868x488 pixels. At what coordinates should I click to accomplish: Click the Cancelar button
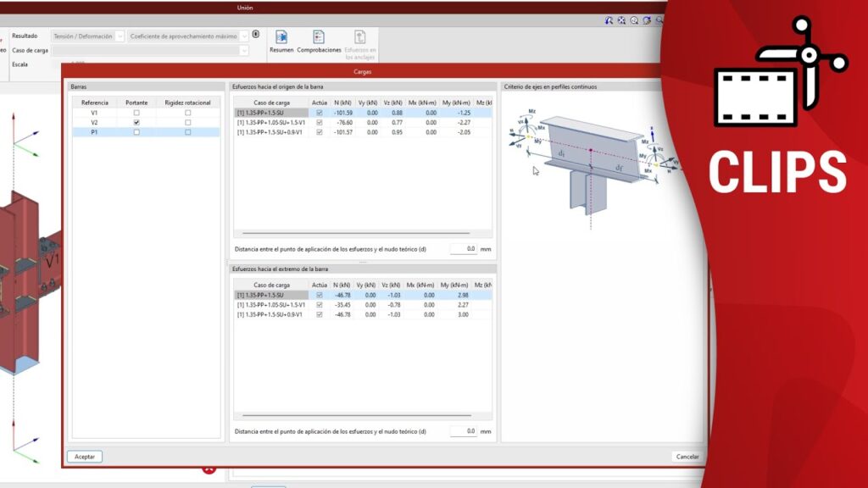(x=687, y=457)
